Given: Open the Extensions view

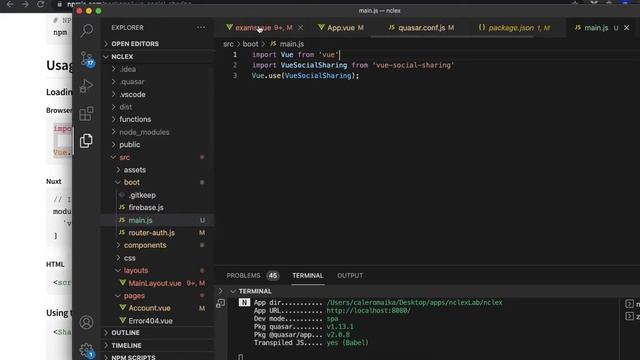Looking at the screenshot, I should 86,113.
